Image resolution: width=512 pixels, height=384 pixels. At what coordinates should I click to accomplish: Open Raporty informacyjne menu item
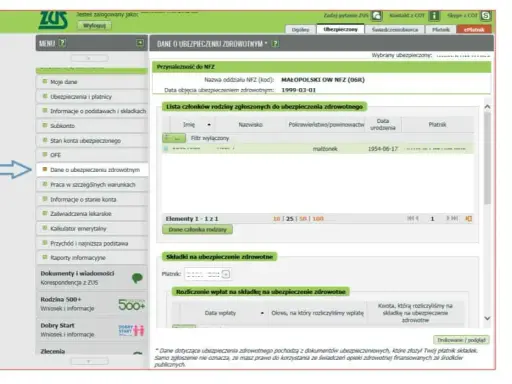coord(92,258)
